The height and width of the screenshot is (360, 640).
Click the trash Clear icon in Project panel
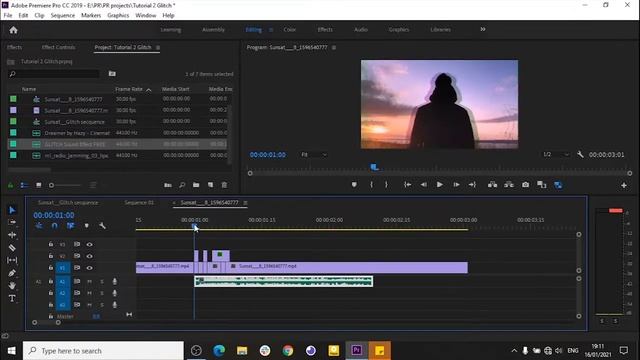pyautogui.click(x=224, y=185)
